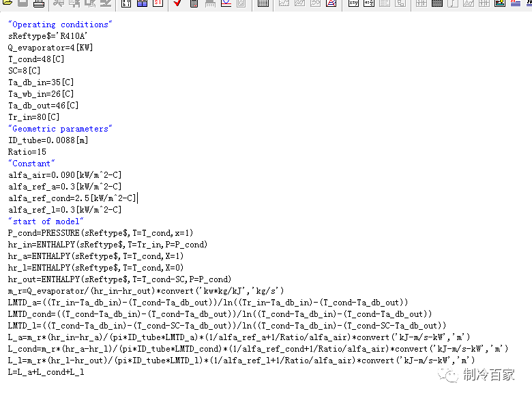Click the "Geometric parameters" comment line
Screen dimensions: 532x398
[x=60, y=129]
